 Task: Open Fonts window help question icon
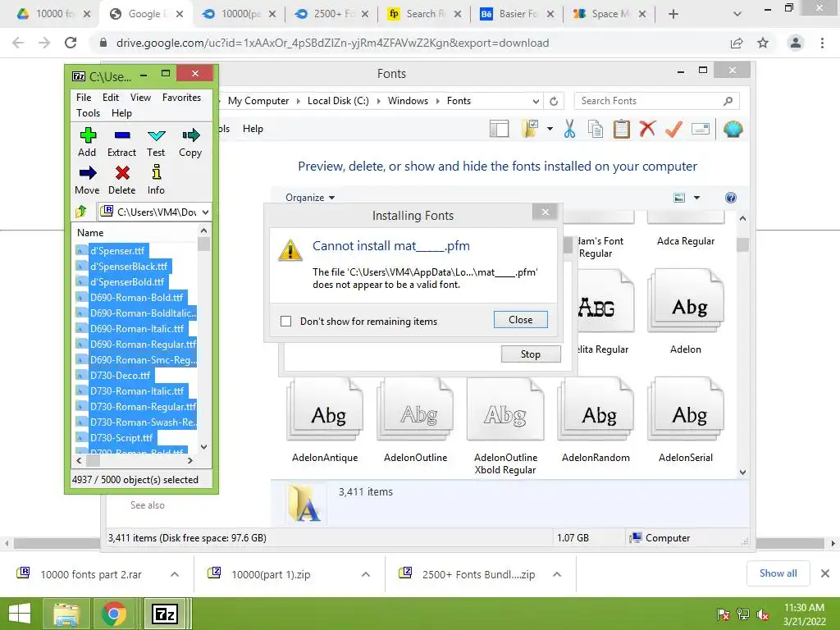pos(731,198)
